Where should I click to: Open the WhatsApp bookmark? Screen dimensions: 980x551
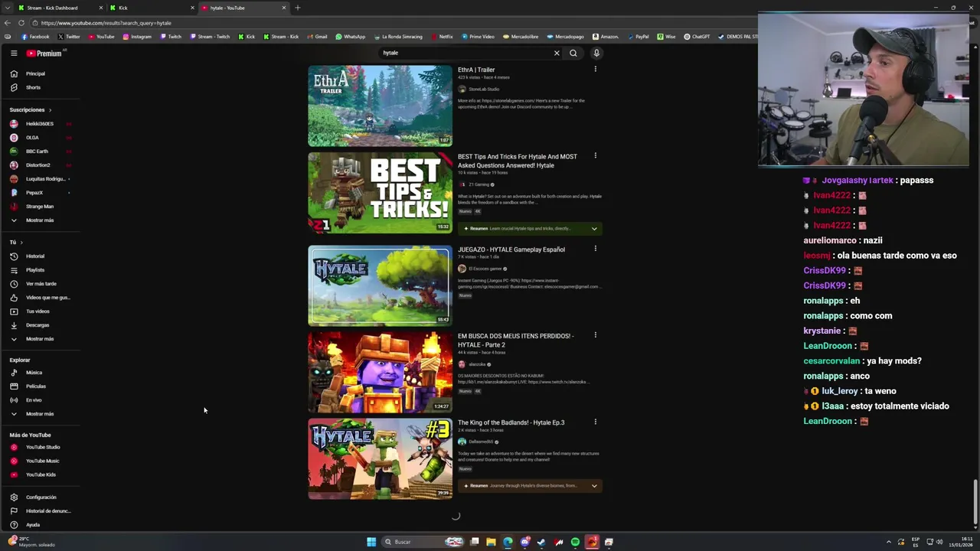[350, 37]
